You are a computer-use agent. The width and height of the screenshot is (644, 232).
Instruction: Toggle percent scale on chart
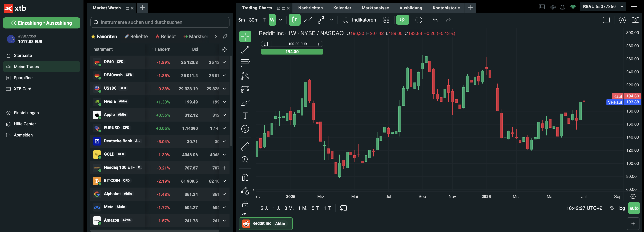tap(612, 208)
